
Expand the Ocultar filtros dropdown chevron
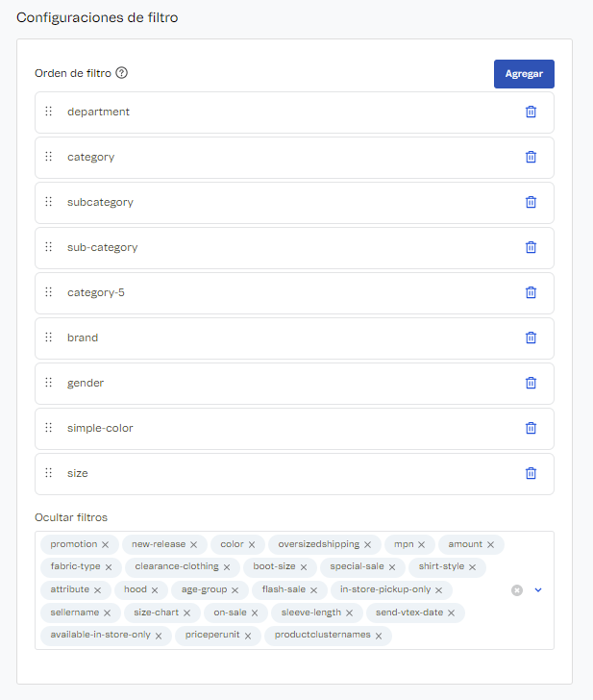point(538,589)
